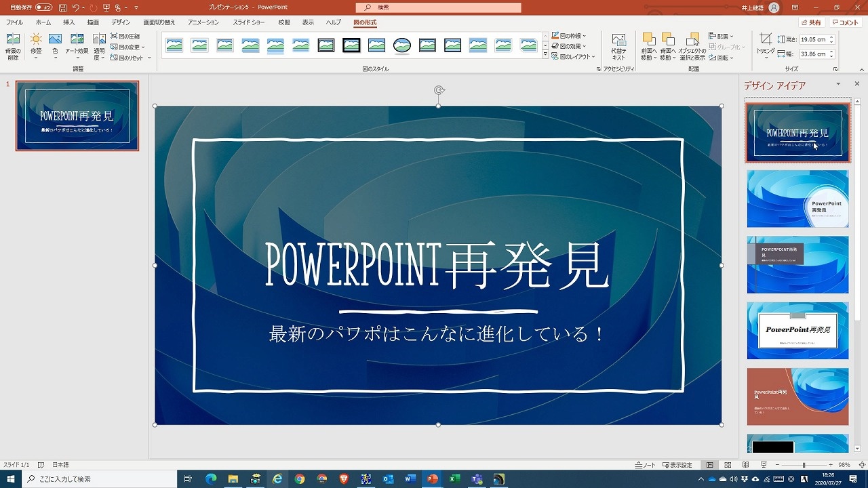Click the Undo arrow icon
This screenshot has height=488, width=868.
pyautogui.click(x=75, y=7)
